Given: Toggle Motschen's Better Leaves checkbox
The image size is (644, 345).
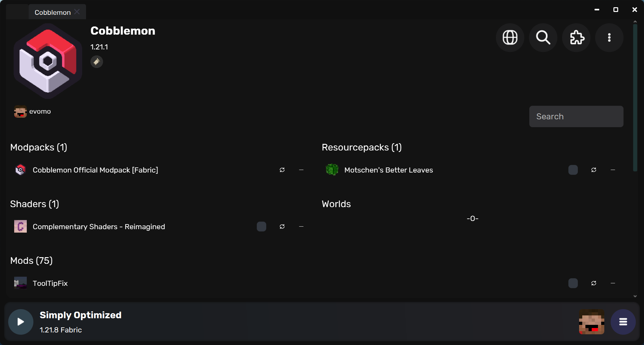Looking at the screenshot, I should point(573,170).
